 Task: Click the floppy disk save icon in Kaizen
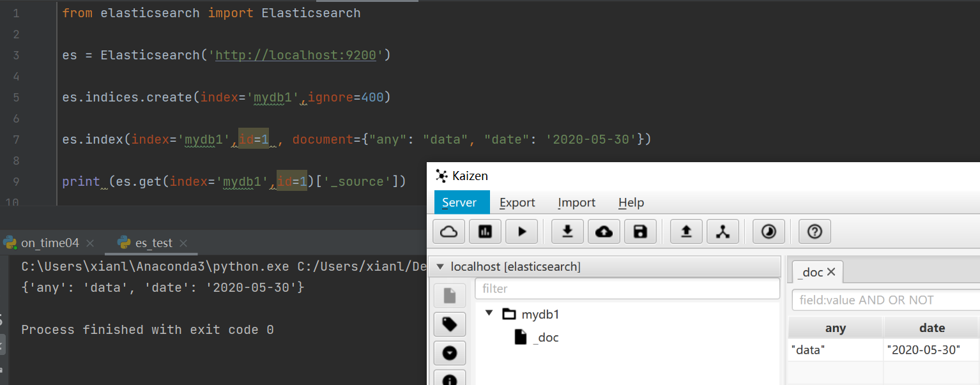point(640,231)
